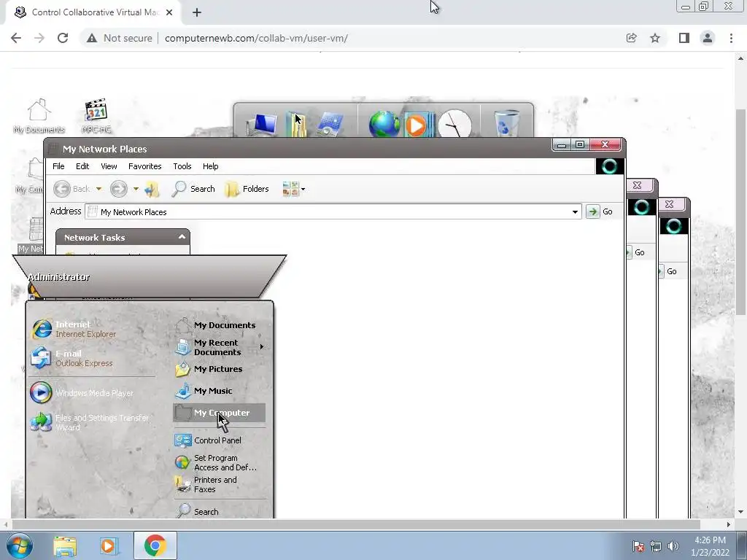747x560 pixels.
Task: Open My Documents desktop icon
Action: click(x=39, y=116)
